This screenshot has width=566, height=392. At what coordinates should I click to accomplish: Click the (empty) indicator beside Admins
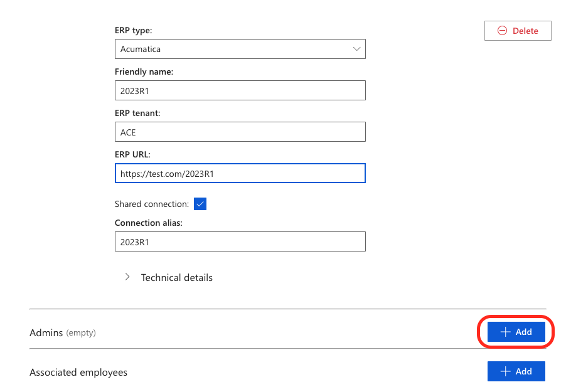click(81, 333)
